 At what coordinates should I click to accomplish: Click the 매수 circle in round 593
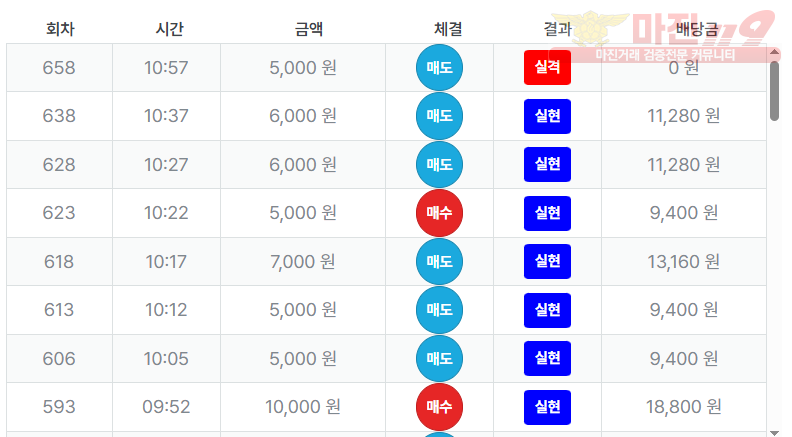439,407
